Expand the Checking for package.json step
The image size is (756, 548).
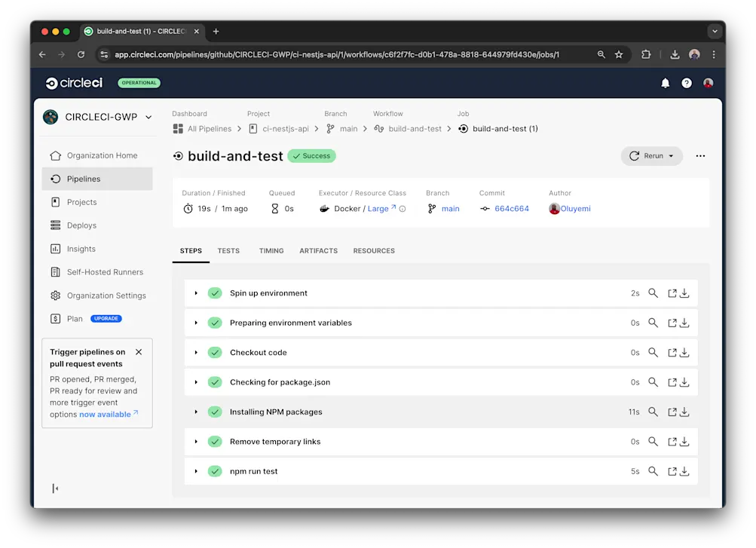pos(196,382)
